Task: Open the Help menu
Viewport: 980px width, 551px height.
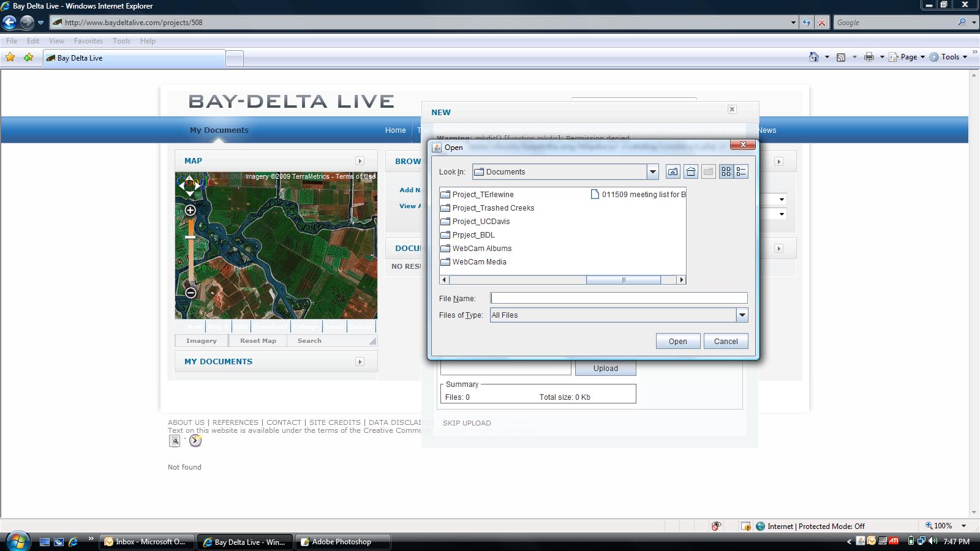Action: click(148, 41)
